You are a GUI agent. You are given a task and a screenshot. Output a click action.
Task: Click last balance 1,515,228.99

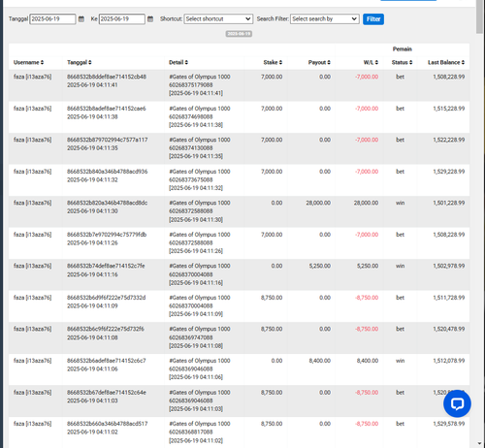[449, 109]
